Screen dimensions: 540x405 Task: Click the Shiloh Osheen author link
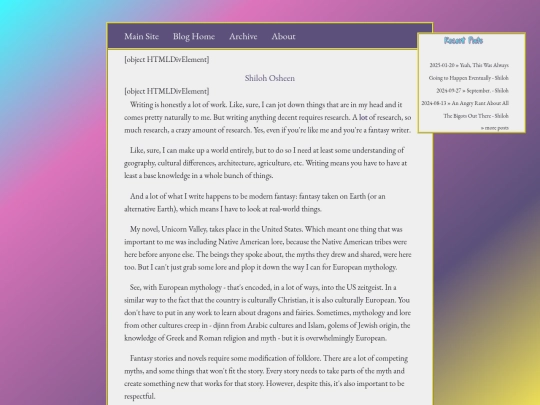(270, 78)
